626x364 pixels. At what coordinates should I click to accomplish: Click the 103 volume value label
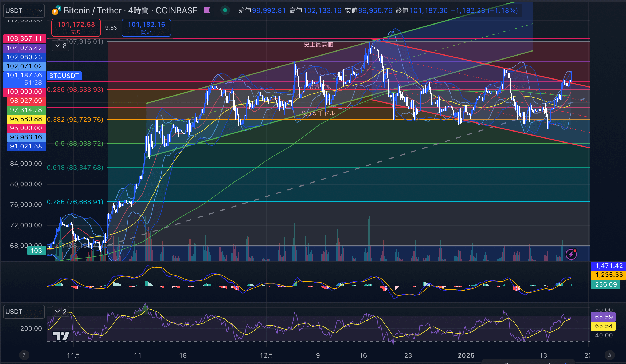[x=36, y=251]
